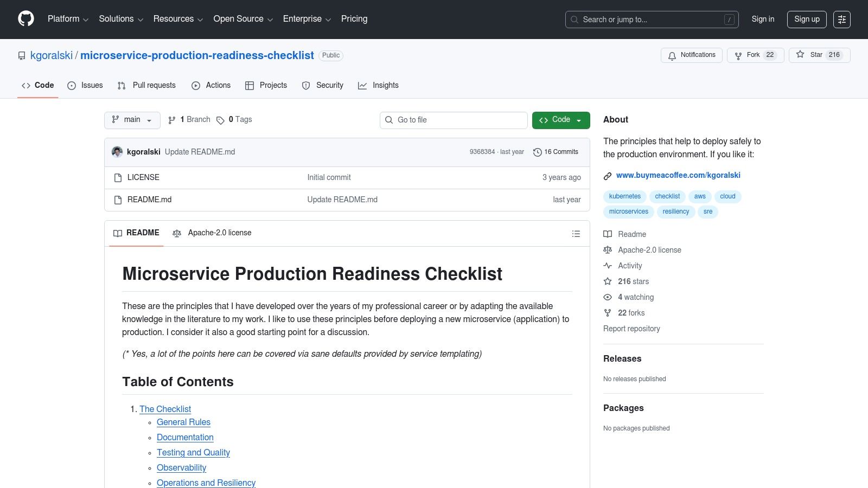Open the green Code dropdown arrow
Viewport: 868px width, 488px height.
[x=580, y=120]
